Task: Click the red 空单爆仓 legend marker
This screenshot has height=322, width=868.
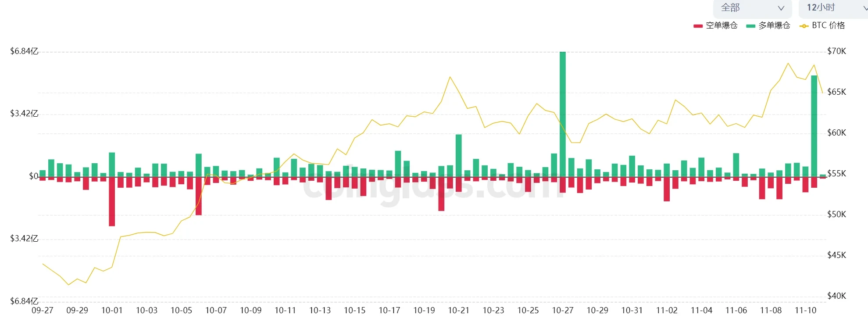Action: pyautogui.click(x=698, y=26)
